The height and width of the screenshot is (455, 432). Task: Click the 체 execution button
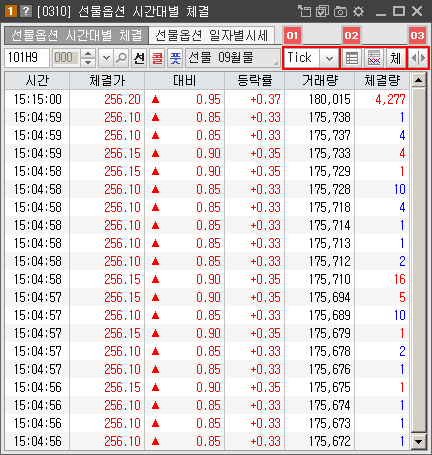coord(395,58)
